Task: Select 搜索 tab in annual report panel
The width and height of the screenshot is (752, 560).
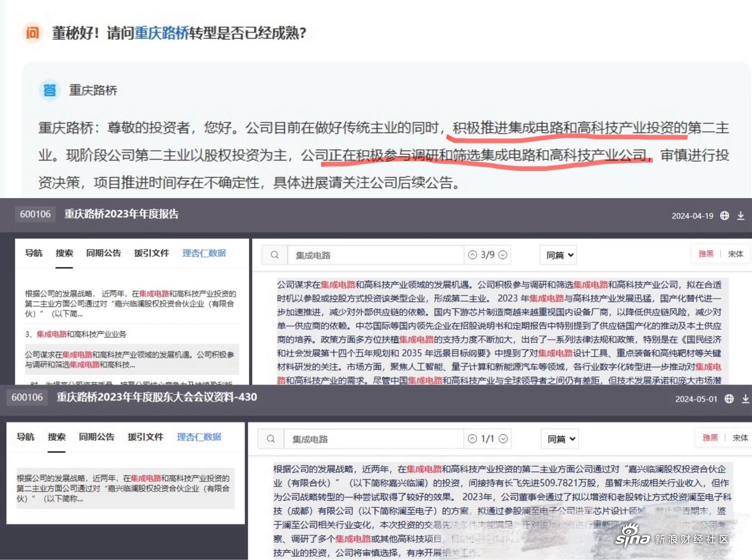Action: click(64, 253)
